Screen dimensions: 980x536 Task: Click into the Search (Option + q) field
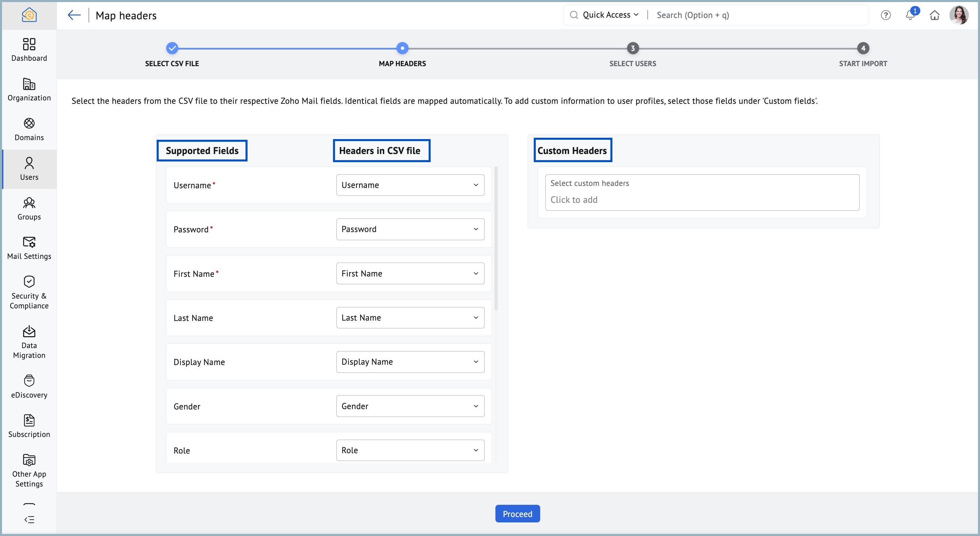click(x=759, y=15)
